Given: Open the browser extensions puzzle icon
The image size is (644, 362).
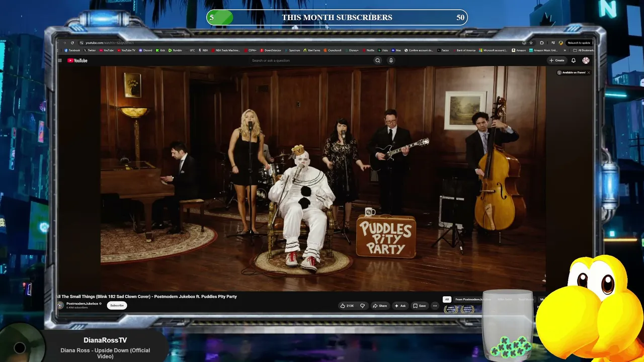Looking at the screenshot, I should [542, 43].
